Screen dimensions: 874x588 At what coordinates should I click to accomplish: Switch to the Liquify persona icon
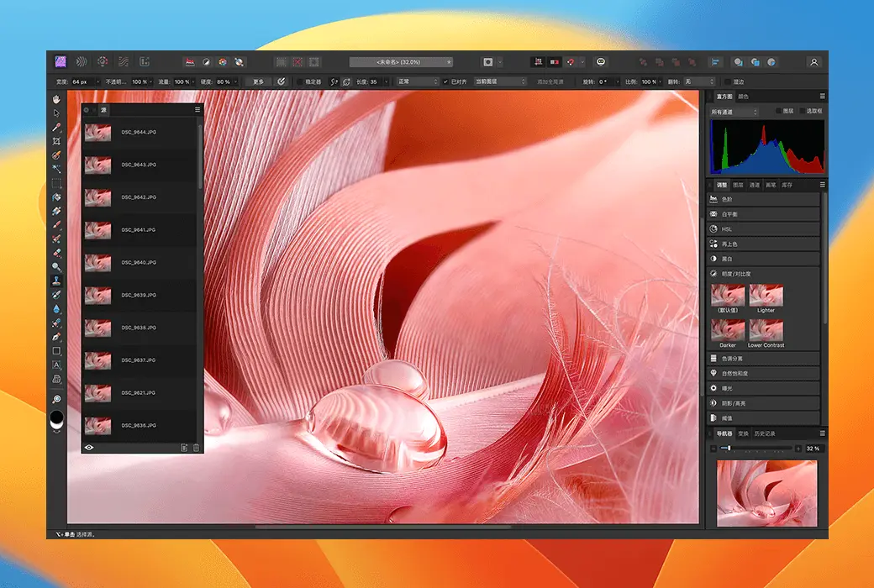coord(82,62)
